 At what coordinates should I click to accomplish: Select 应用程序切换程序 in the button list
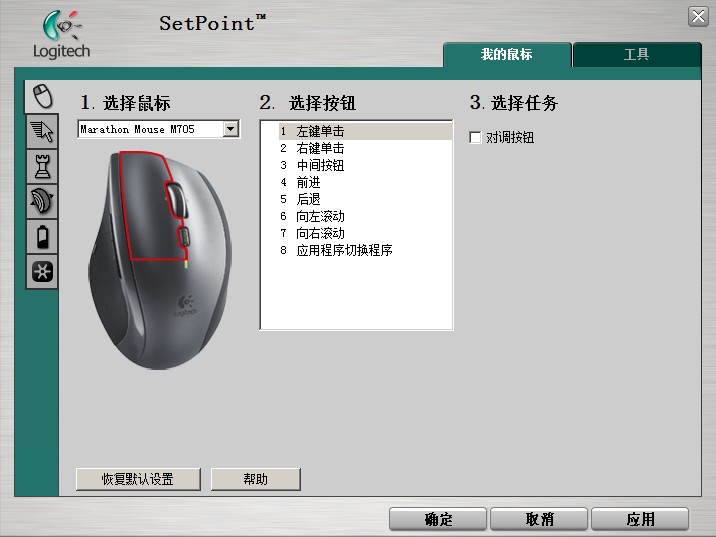[344, 250]
